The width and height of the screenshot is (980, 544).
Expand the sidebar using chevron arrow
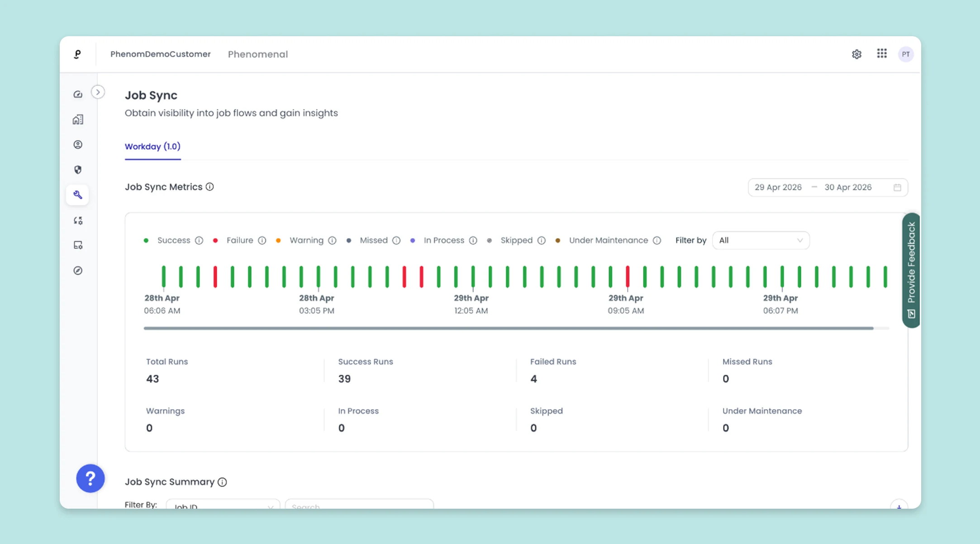click(x=98, y=92)
